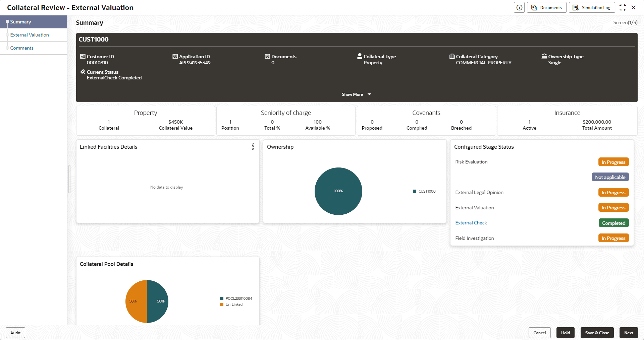The width and height of the screenshot is (644, 340).
Task: Toggle the Un-Linked legend swatch
Action: 222,304
